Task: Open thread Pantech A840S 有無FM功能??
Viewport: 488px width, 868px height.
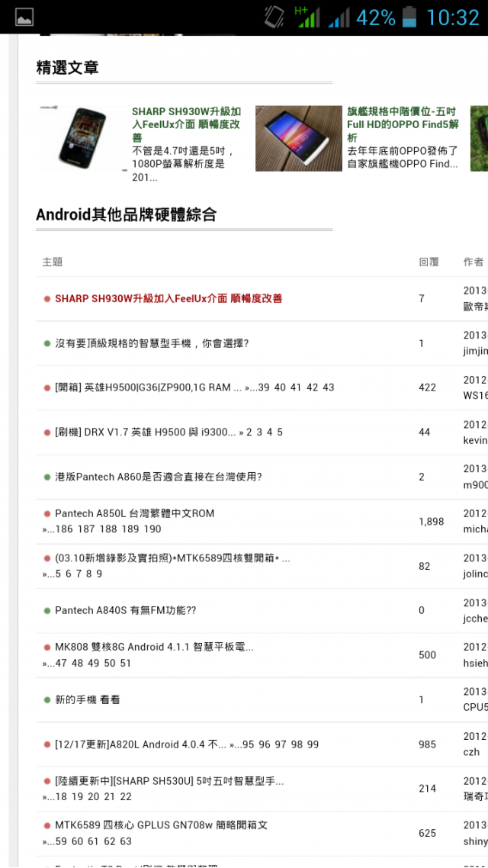Action: (125, 611)
